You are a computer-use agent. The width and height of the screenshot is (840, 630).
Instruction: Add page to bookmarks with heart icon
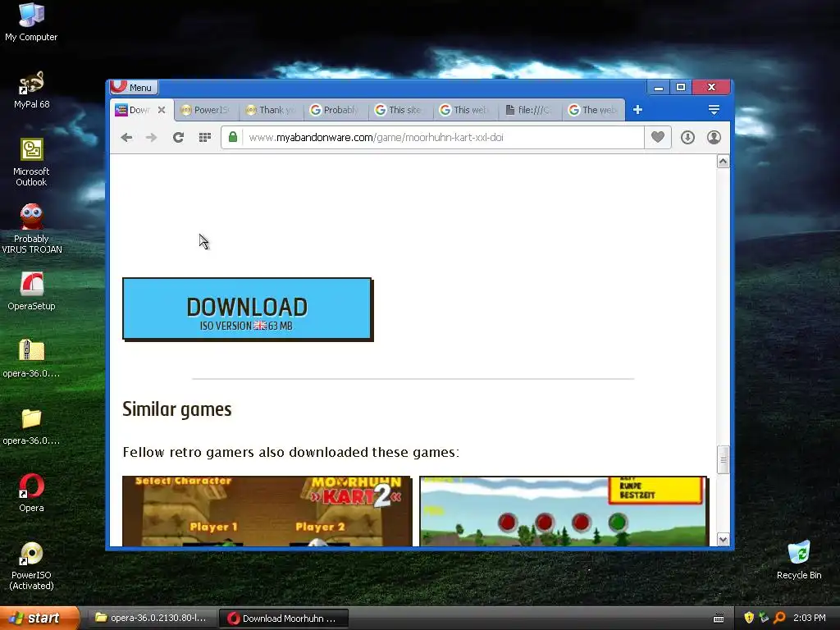coord(658,137)
